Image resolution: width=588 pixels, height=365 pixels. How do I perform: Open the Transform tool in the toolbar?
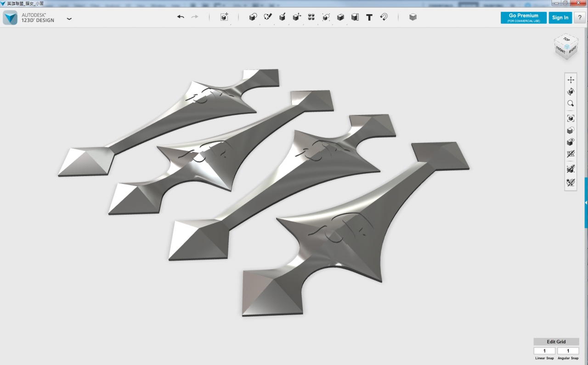(x=224, y=17)
